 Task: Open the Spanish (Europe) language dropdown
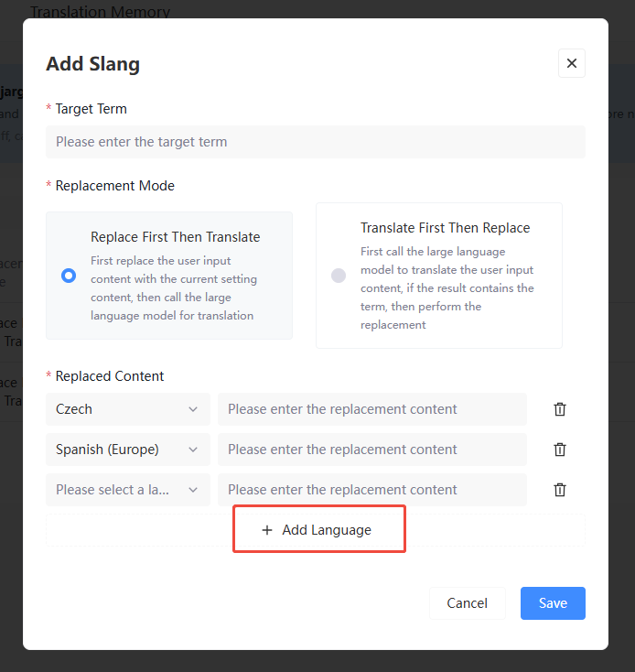click(128, 450)
